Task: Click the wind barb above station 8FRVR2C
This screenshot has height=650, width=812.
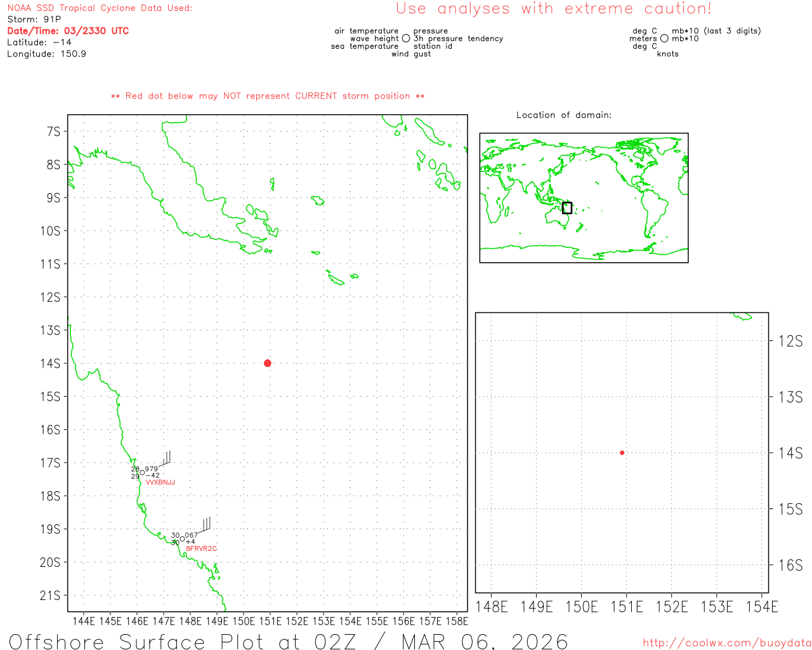Action: 206,525
